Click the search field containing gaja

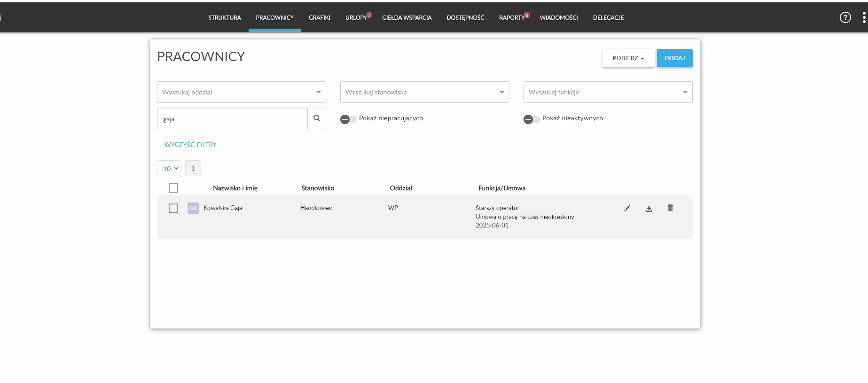coord(232,118)
